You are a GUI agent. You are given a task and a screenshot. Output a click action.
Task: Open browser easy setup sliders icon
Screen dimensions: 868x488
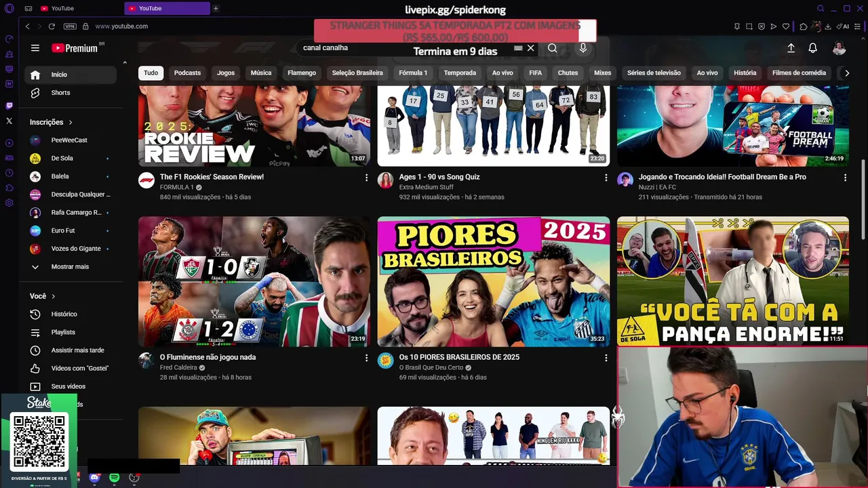858,26
